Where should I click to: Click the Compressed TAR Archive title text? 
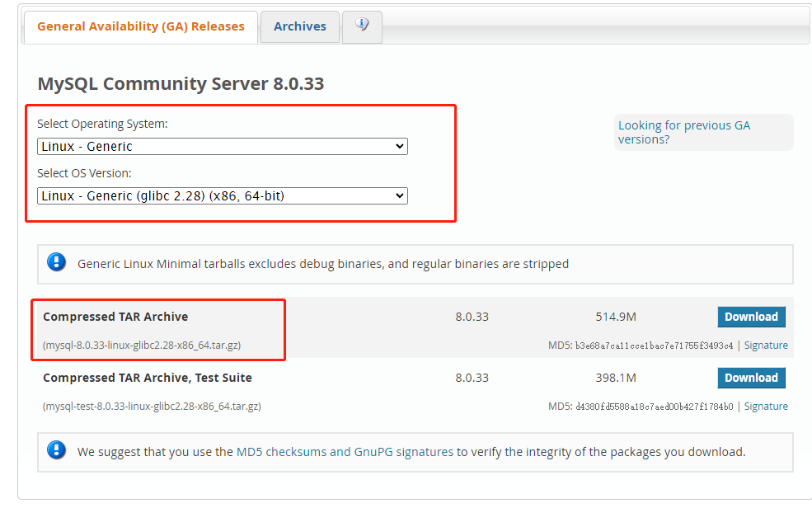pos(115,317)
